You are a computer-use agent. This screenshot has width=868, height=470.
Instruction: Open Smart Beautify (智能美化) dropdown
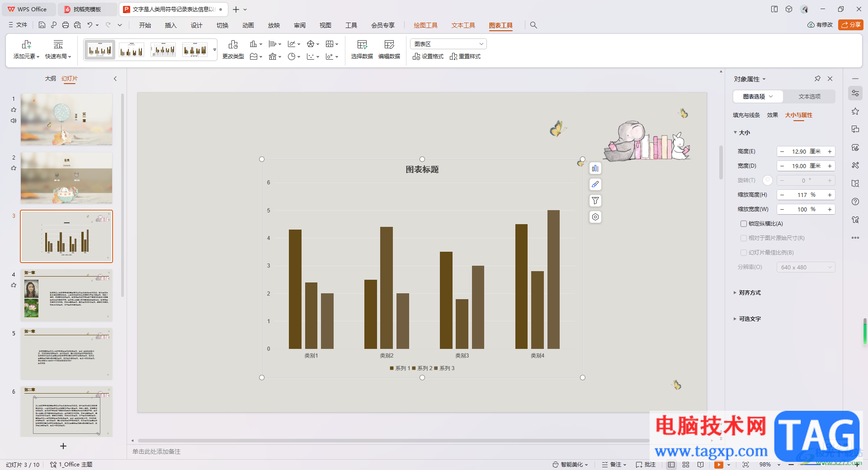570,465
